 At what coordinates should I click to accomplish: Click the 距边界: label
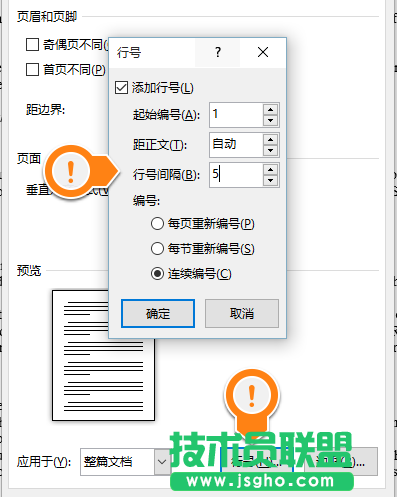tap(46, 110)
